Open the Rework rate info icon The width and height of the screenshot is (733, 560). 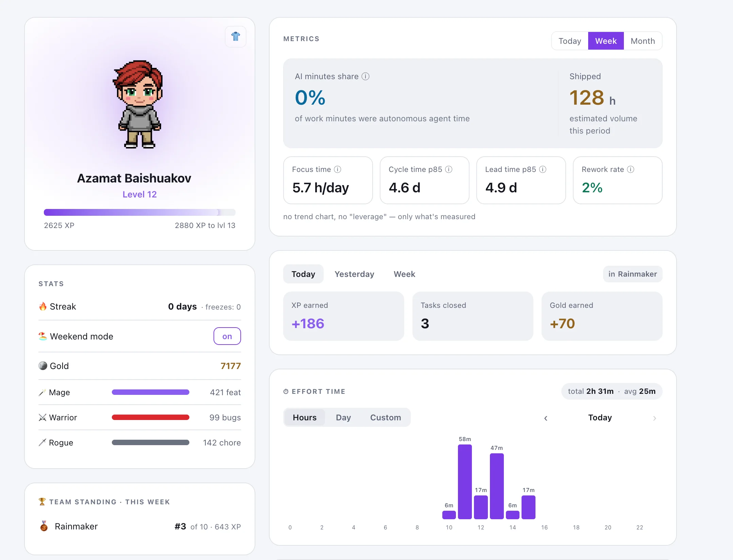(631, 170)
